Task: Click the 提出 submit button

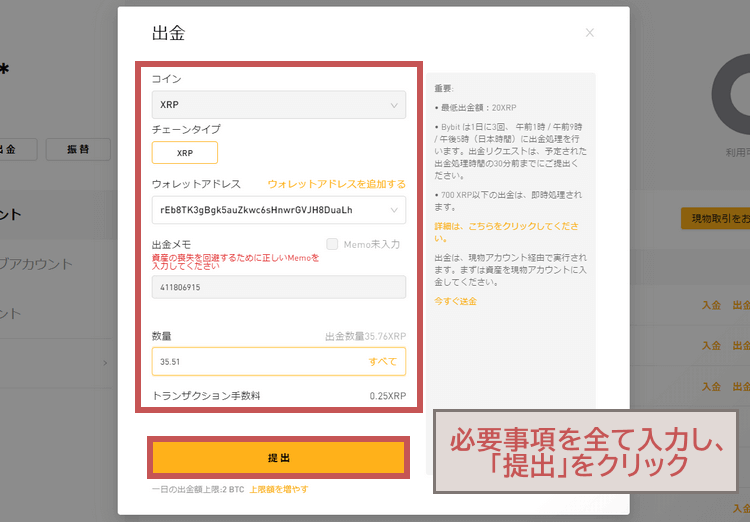Action: click(278, 458)
